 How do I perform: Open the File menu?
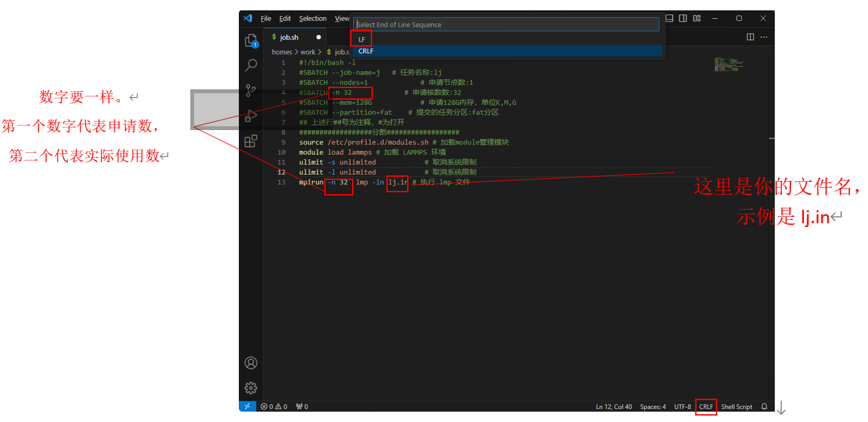266,19
